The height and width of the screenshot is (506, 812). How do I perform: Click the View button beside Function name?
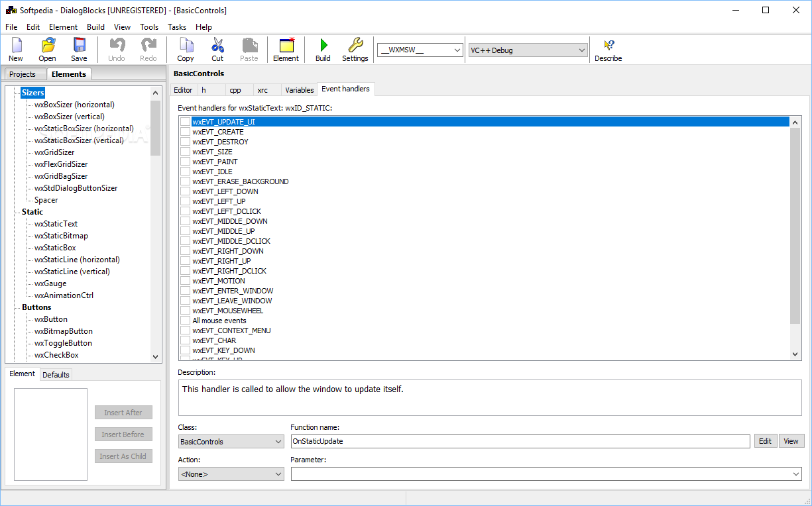791,441
